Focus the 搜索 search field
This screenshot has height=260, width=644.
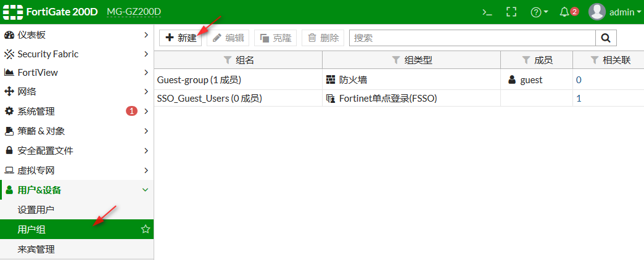point(473,38)
